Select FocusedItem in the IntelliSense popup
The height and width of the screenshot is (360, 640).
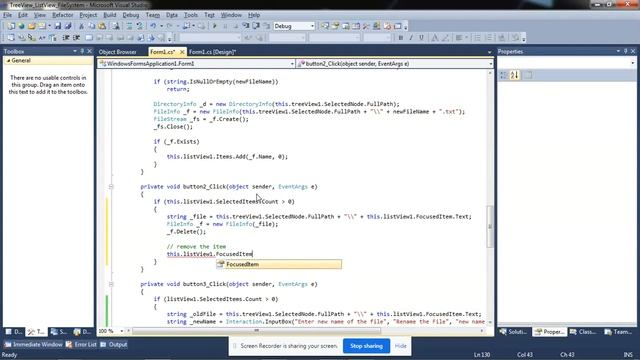click(279, 264)
